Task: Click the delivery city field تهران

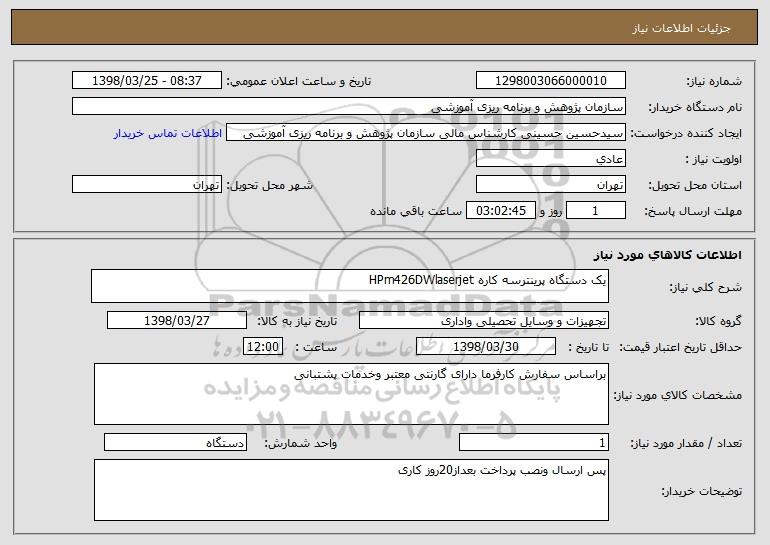Action: click(x=147, y=185)
